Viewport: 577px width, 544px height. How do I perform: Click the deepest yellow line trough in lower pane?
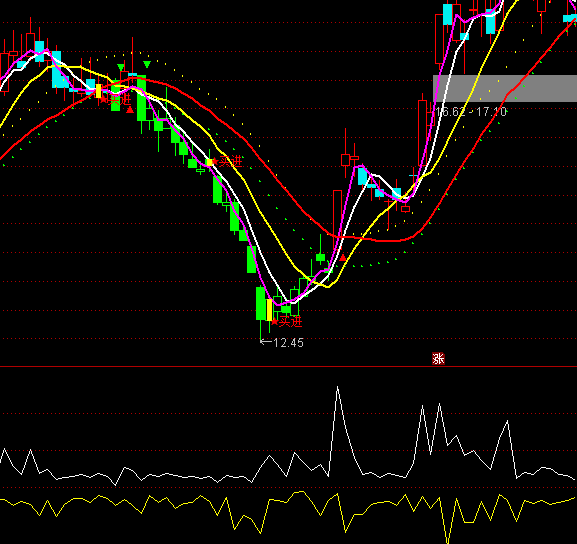pos(448,540)
